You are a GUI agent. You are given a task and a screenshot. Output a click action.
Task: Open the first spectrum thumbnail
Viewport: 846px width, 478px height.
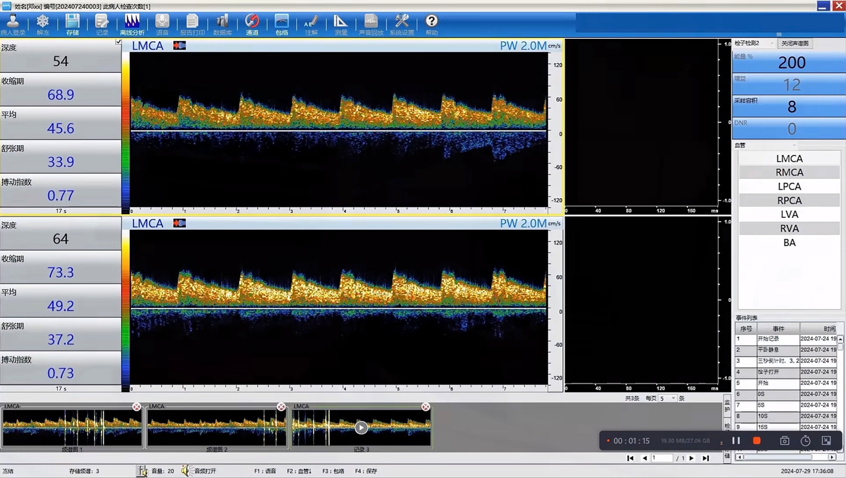click(x=72, y=427)
